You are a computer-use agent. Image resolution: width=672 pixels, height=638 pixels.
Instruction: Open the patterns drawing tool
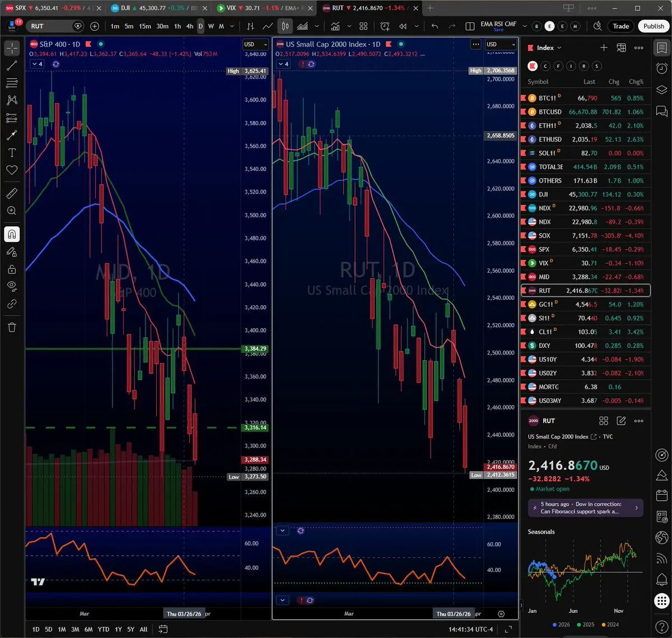pyautogui.click(x=12, y=100)
